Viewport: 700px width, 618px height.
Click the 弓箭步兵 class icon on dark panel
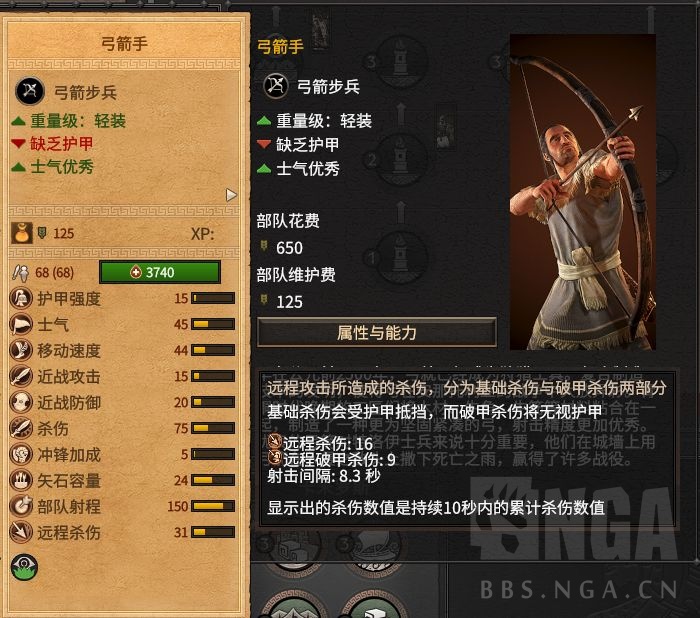[x=276, y=86]
